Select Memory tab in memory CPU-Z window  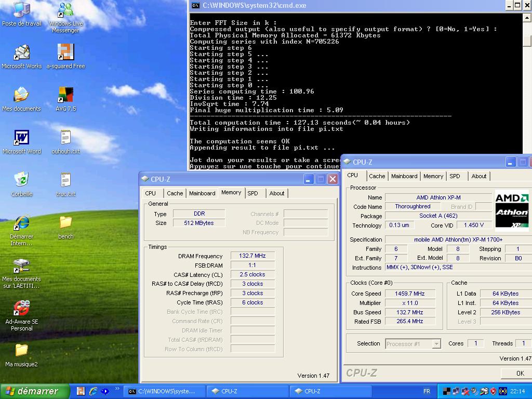click(231, 192)
